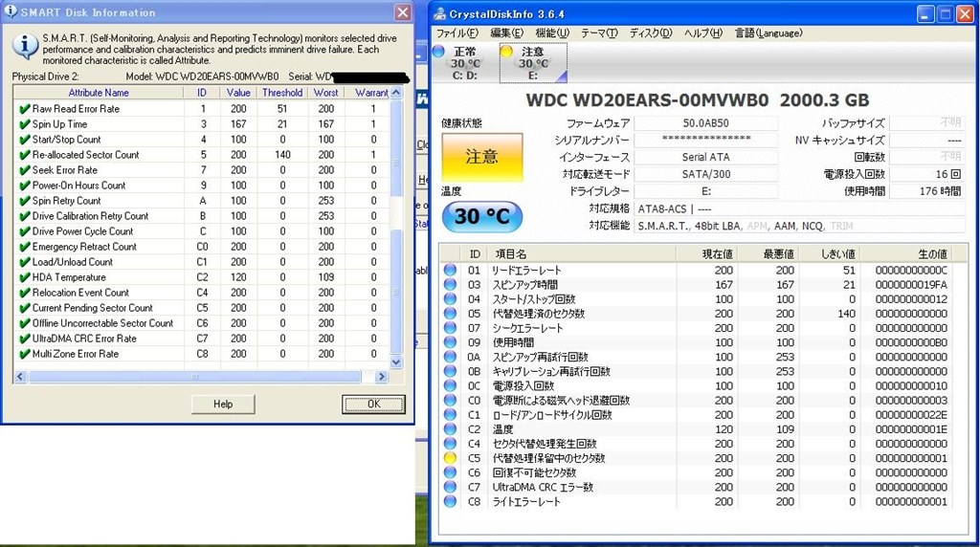
Task: Click the green check beside Multi Zone Error Rate
Action: click(x=24, y=354)
